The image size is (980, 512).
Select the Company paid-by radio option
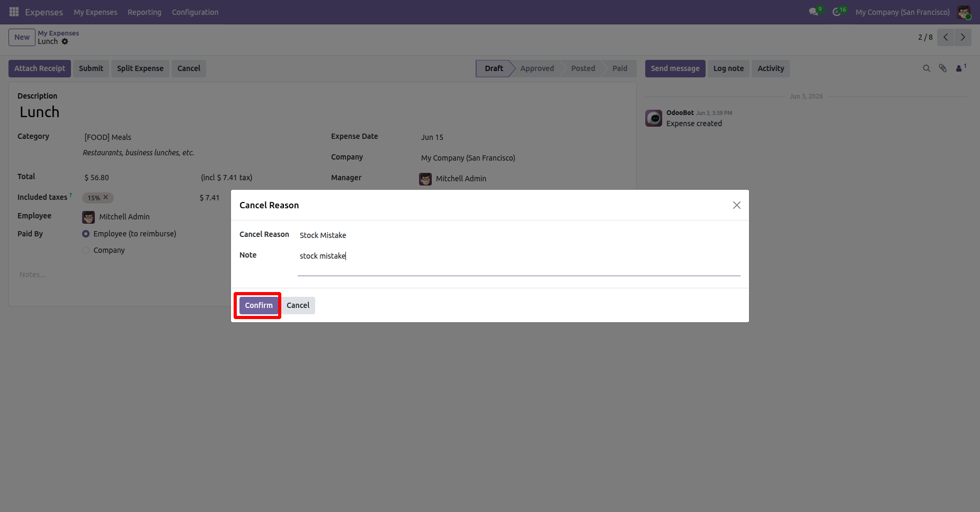[86, 250]
